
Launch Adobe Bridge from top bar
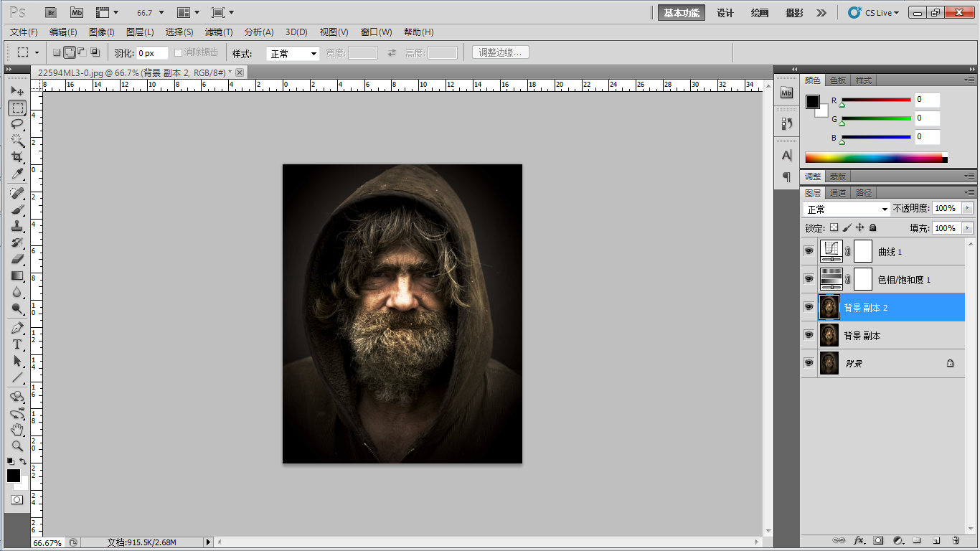pos(51,12)
